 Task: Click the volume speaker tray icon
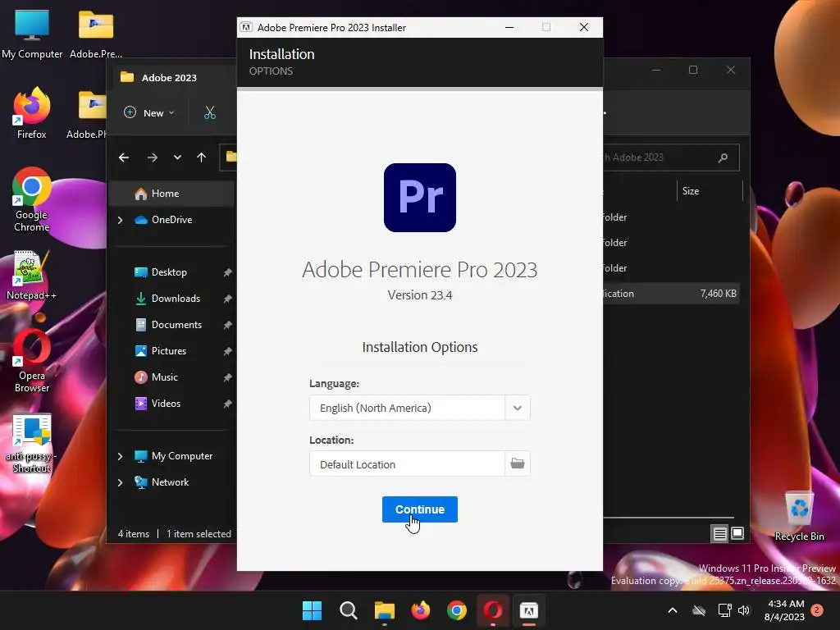(744, 610)
